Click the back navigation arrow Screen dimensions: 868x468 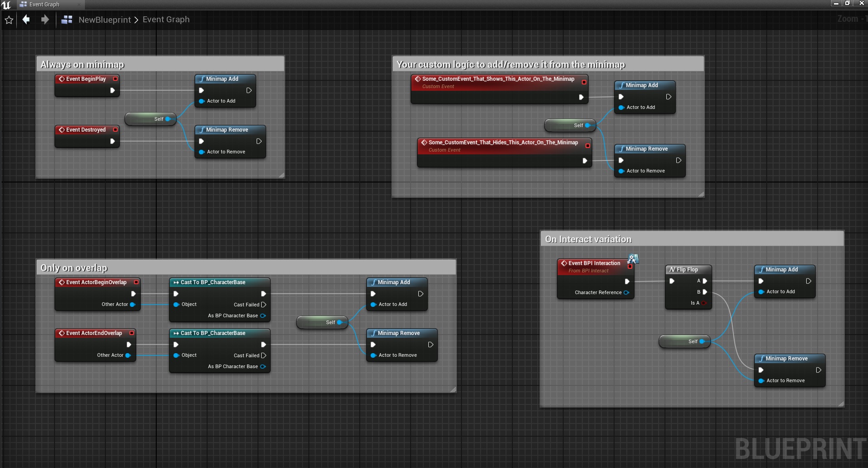(26, 20)
